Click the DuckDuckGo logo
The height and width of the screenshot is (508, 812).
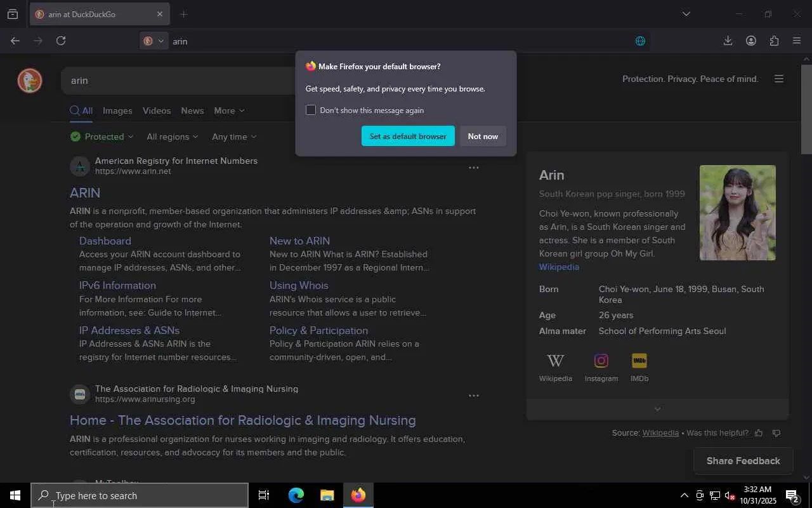29,81
